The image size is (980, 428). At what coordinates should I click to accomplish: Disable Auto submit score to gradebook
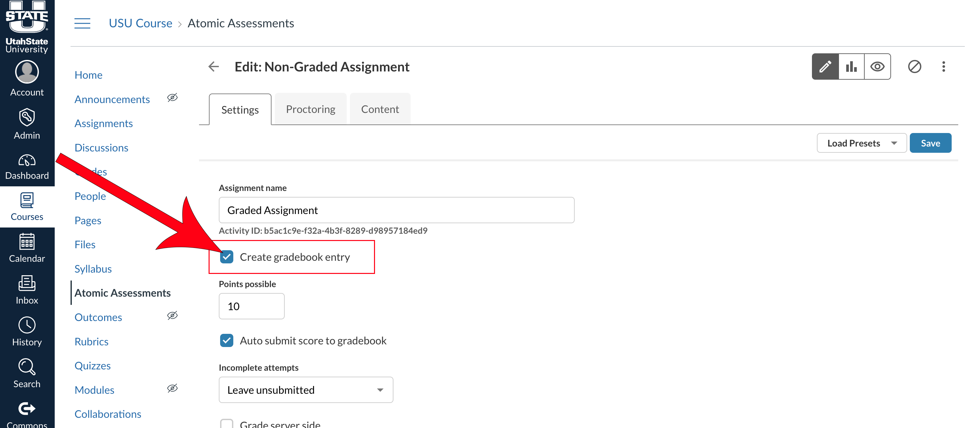(226, 340)
